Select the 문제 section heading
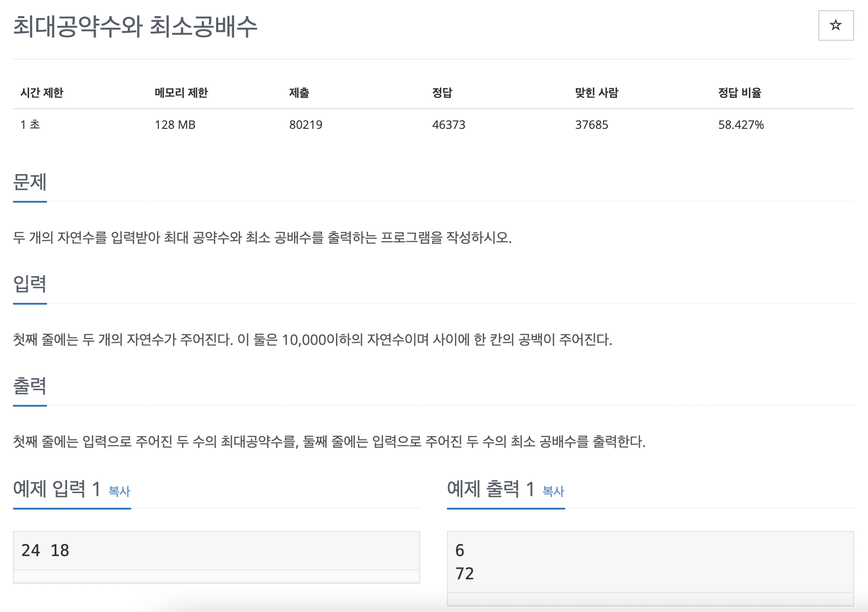868x612 pixels. pos(30,183)
